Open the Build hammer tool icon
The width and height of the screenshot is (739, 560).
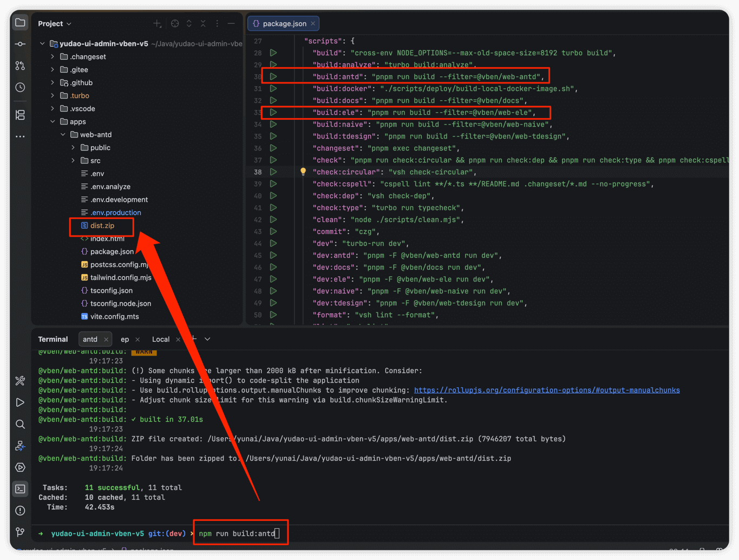[20, 381]
